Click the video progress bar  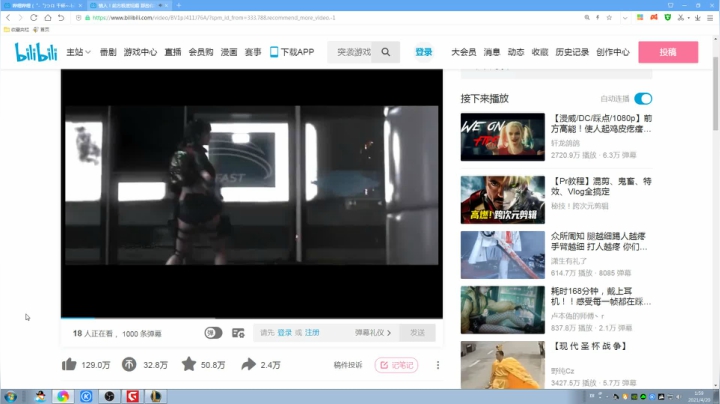(252, 318)
